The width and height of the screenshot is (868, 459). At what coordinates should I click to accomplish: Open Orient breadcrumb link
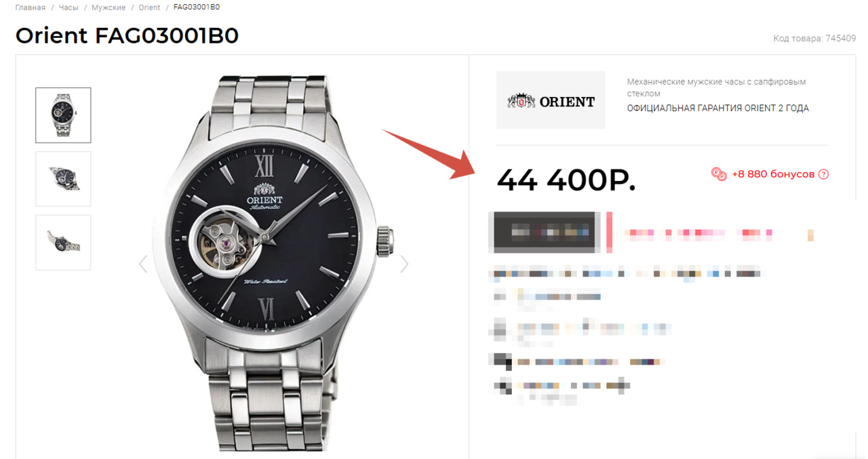click(149, 7)
